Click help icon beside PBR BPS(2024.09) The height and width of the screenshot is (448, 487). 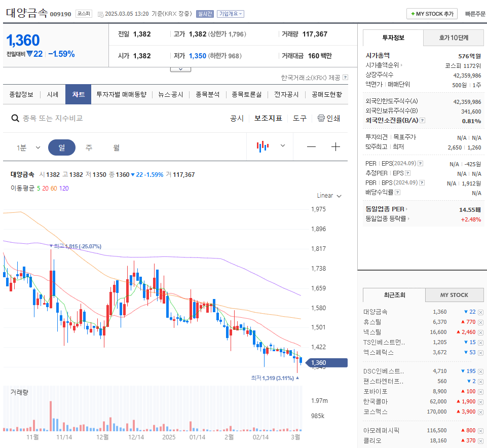[x=422, y=182]
